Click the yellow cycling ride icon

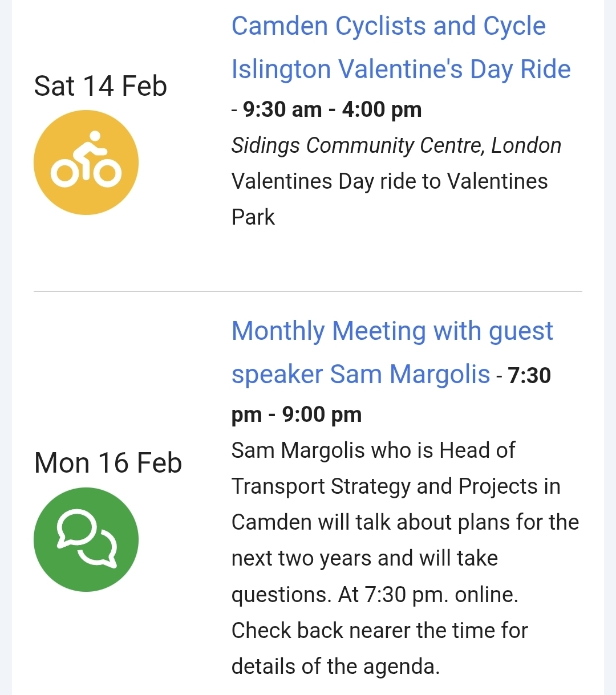[x=86, y=162]
